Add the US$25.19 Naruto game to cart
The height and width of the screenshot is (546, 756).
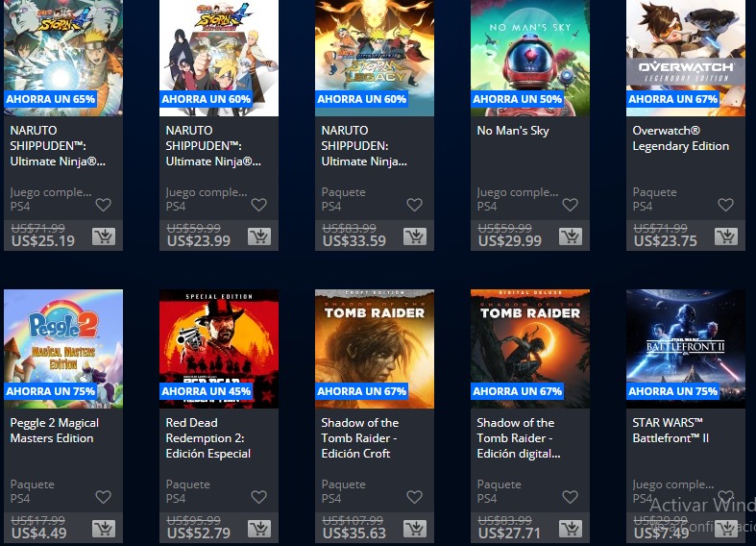[104, 236]
